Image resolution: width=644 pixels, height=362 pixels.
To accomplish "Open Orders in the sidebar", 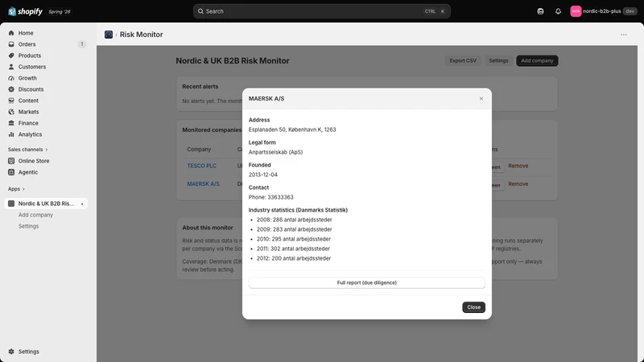I will tap(27, 44).
